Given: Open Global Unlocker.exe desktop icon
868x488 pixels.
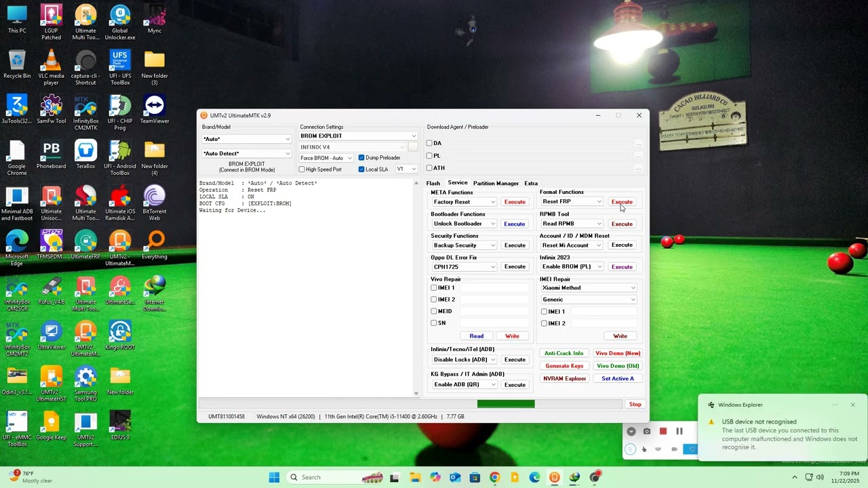Looking at the screenshot, I should [120, 22].
